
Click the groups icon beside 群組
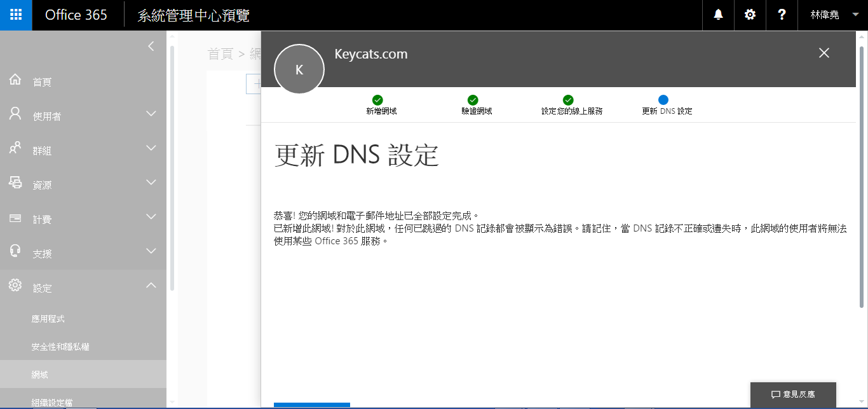pos(15,149)
